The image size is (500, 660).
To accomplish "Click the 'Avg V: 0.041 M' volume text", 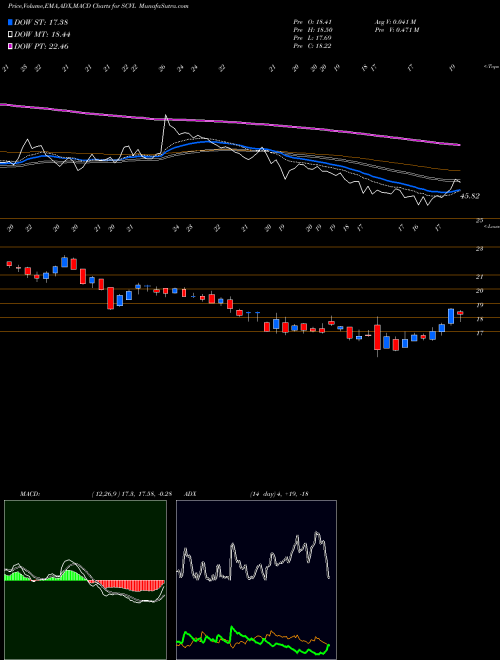I will [397, 22].
